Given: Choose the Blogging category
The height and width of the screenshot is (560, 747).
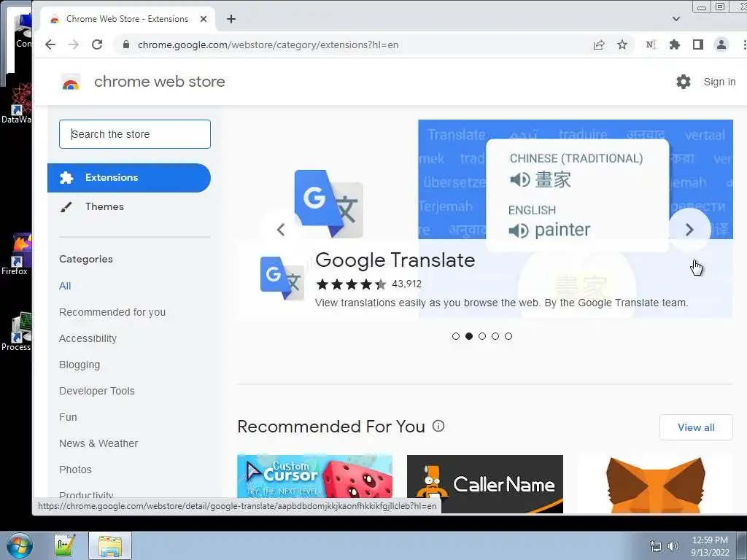Looking at the screenshot, I should [80, 365].
